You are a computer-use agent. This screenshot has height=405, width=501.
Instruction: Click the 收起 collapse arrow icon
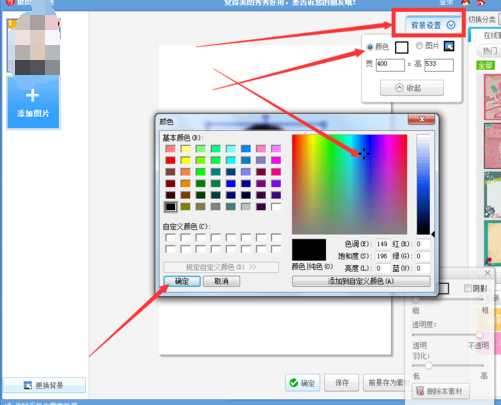pyautogui.click(x=399, y=88)
